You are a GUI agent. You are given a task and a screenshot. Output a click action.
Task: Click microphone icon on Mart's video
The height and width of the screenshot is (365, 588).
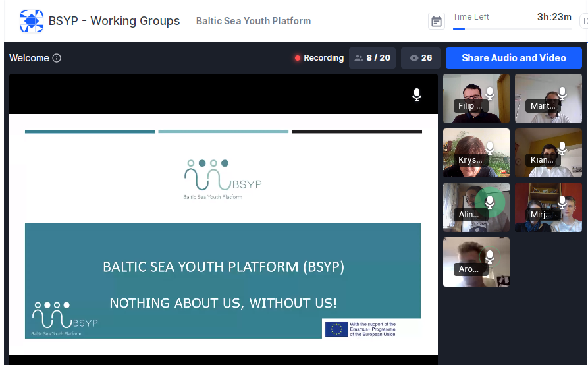(562, 93)
